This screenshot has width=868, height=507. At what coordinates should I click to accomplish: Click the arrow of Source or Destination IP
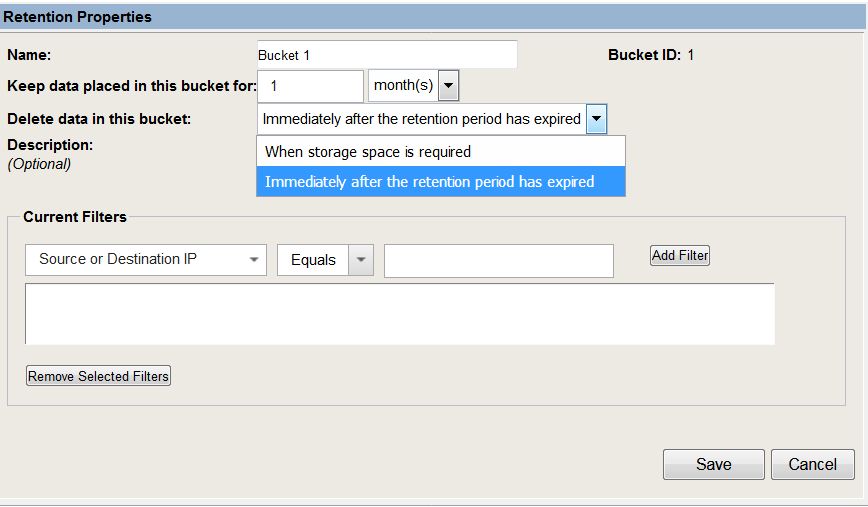point(254,260)
